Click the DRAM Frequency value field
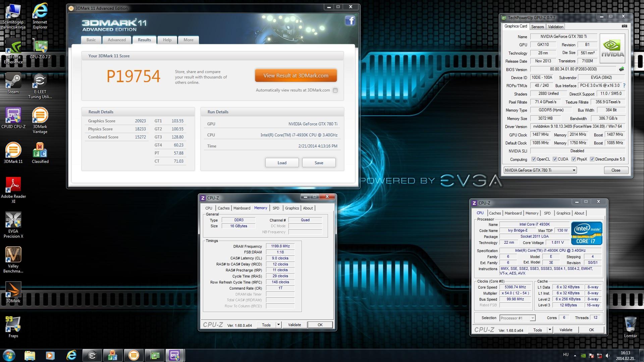This screenshot has width=644, height=362. click(280, 246)
